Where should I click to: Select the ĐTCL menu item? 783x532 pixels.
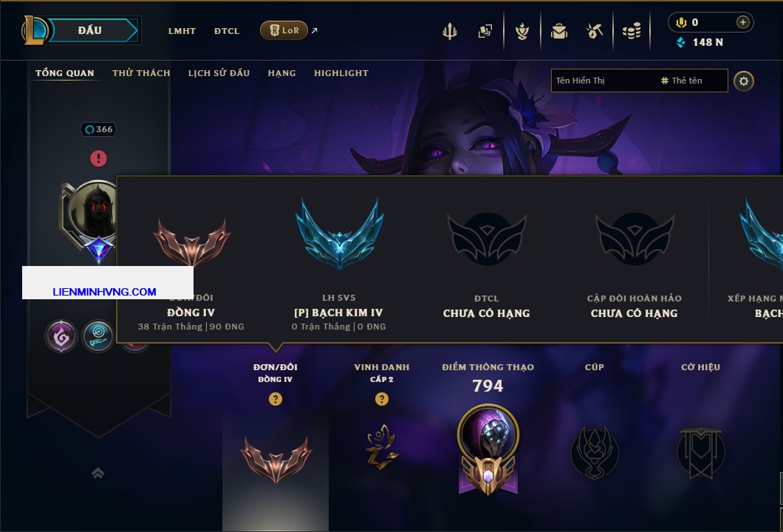(x=227, y=31)
